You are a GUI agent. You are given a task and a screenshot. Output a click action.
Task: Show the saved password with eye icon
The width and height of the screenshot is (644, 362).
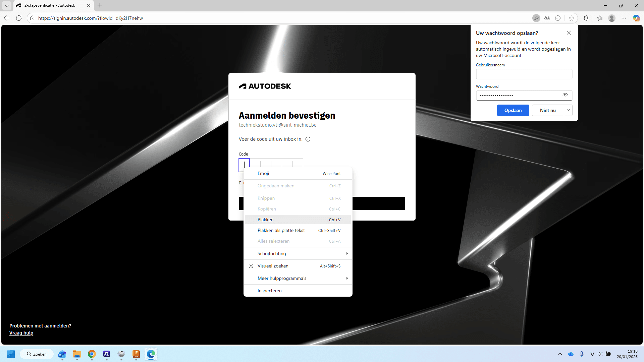(565, 95)
